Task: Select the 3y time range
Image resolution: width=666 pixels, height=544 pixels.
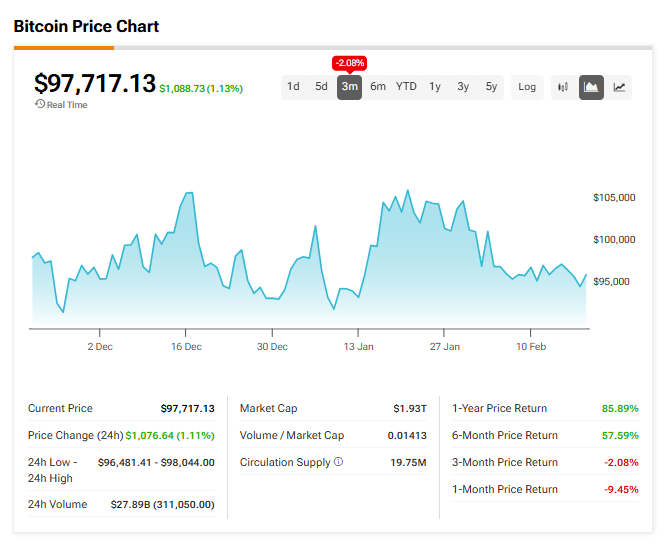Action: 463,87
